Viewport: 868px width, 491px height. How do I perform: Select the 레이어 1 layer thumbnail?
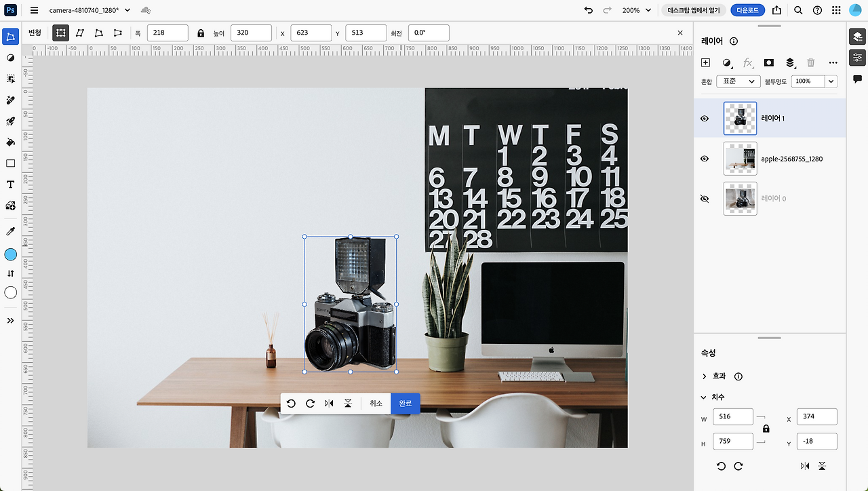(x=740, y=119)
